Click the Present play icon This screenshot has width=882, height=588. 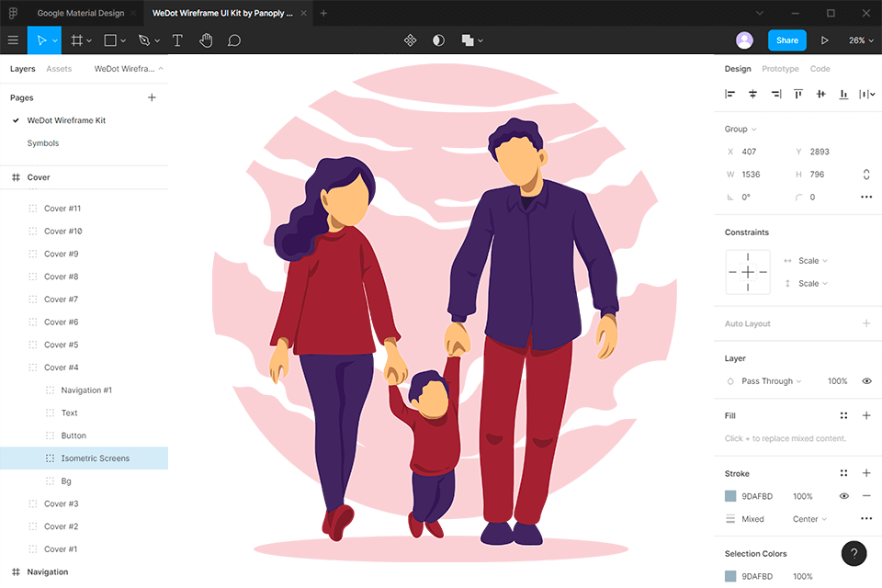[x=824, y=40]
